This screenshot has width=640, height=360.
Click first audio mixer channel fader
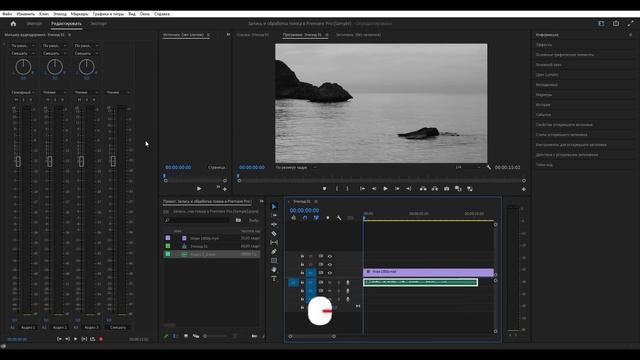pyautogui.click(x=18, y=161)
